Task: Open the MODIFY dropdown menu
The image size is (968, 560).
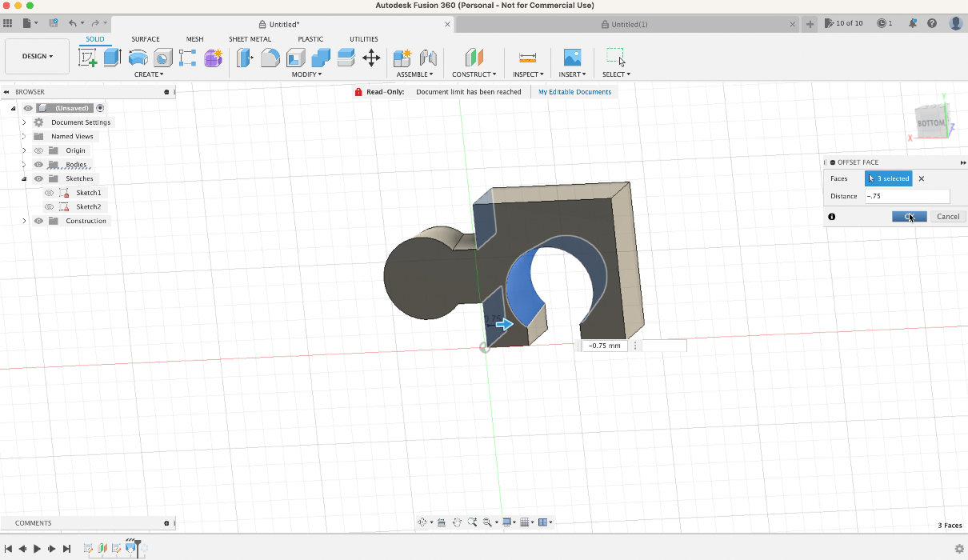Action: coord(306,74)
